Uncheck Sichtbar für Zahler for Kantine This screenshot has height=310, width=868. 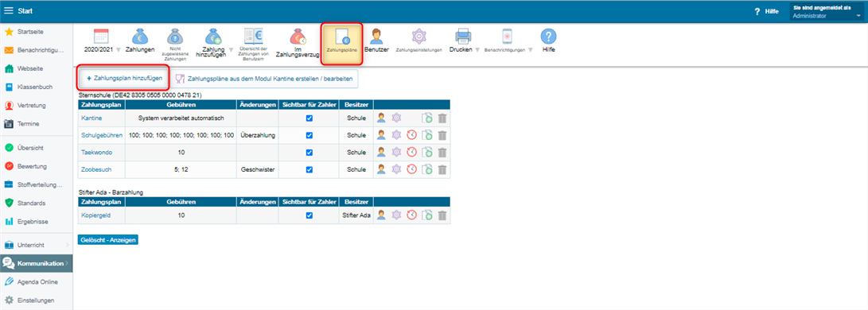tap(309, 118)
